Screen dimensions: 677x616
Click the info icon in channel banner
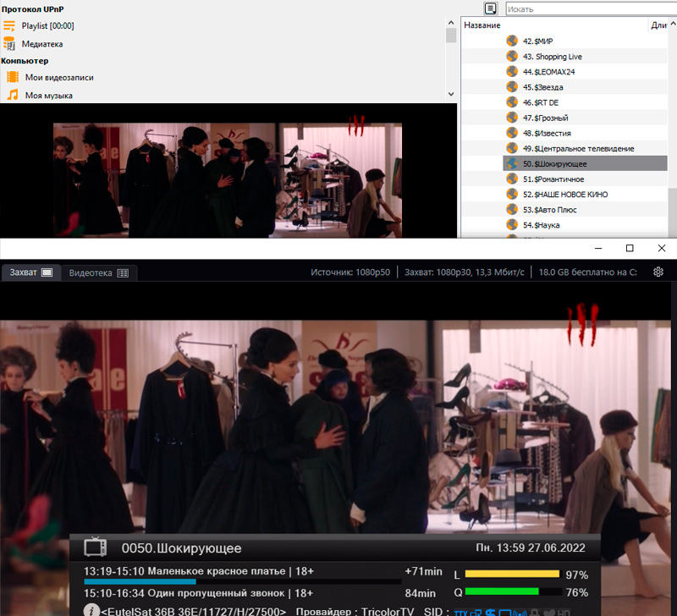(91, 610)
